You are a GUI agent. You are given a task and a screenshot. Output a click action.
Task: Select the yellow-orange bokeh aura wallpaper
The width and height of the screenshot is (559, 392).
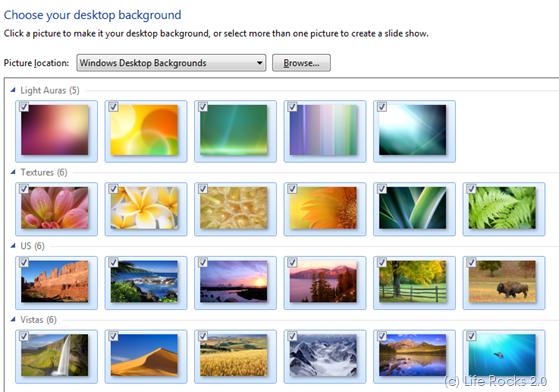tap(144, 130)
